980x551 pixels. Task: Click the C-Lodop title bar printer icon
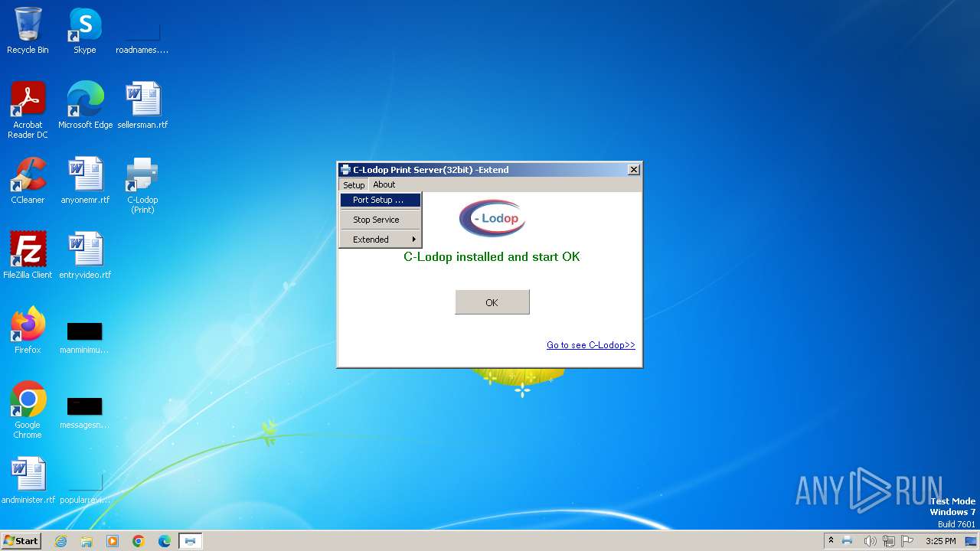pyautogui.click(x=346, y=170)
